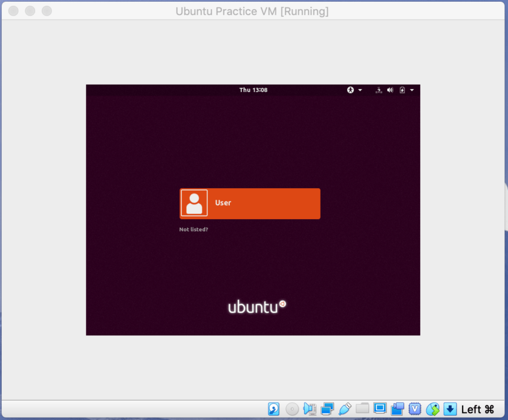The width and height of the screenshot is (508, 420).
Task: Open the audio settings indicator
Action: (310, 409)
